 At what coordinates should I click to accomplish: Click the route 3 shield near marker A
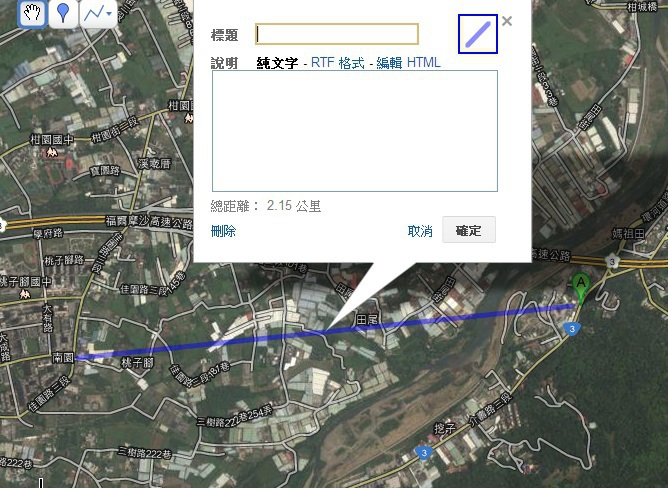[x=572, y=329]
